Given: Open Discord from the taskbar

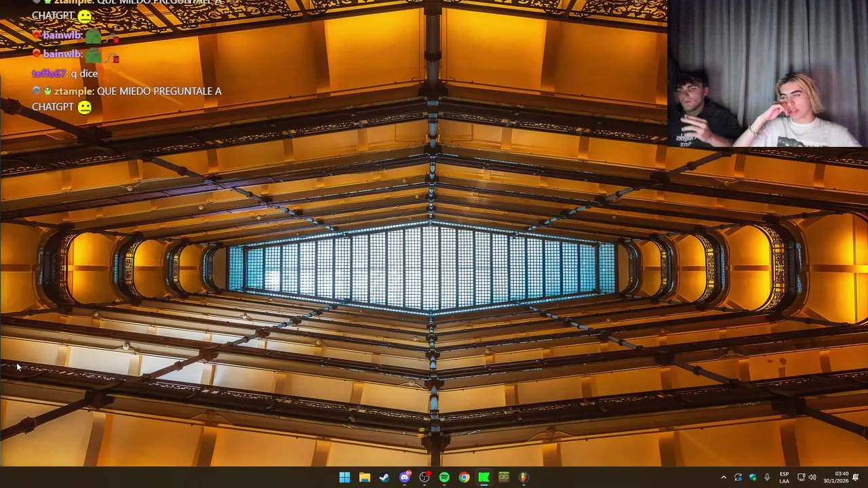Looking at the screenshot, I should click(x=405, y=477).
